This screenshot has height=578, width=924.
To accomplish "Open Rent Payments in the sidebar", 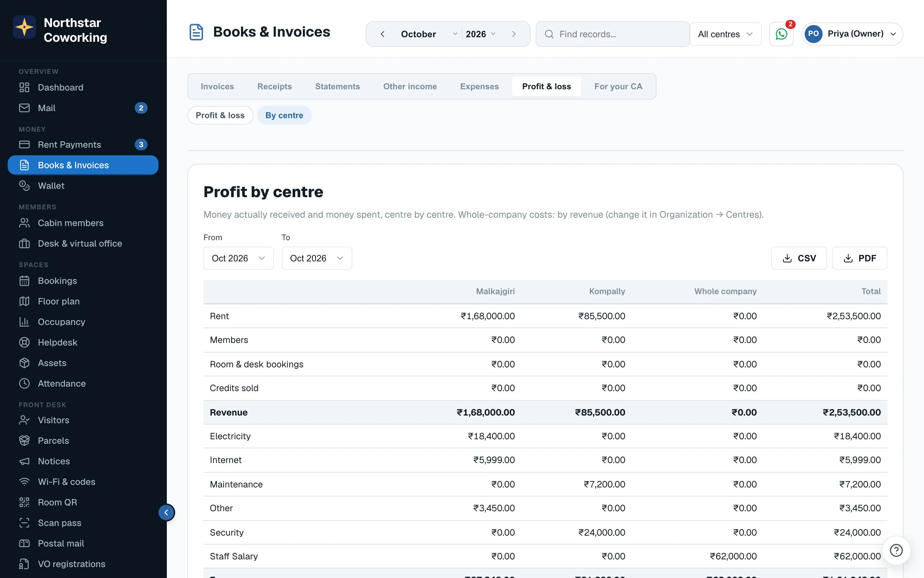I will (x=83, y=144).
